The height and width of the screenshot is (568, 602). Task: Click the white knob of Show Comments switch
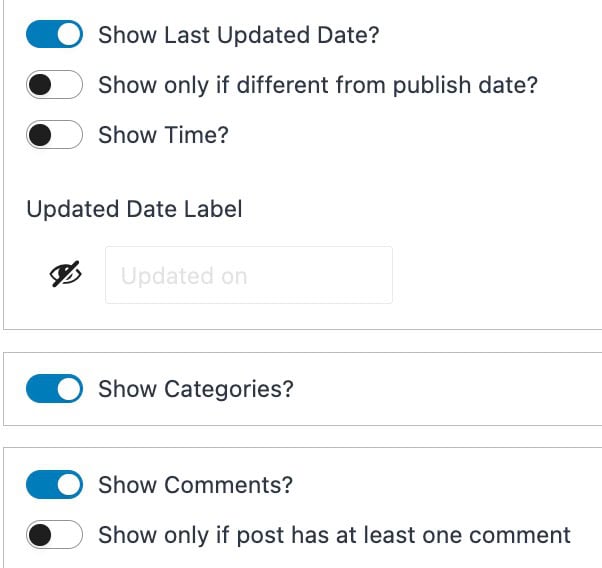click(x=68, y=485)
